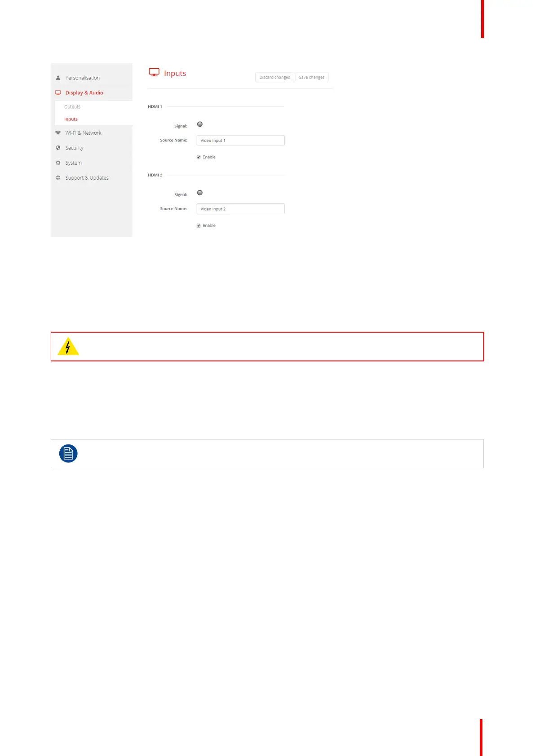
Task: Click the Security shield icon
Action: 58,148
